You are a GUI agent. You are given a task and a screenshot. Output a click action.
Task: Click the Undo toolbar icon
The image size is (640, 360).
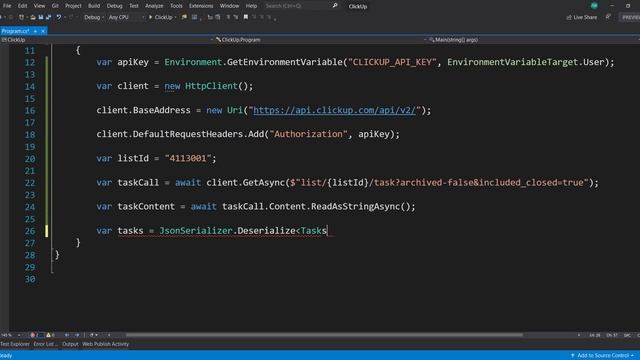[x=59, y=17]
